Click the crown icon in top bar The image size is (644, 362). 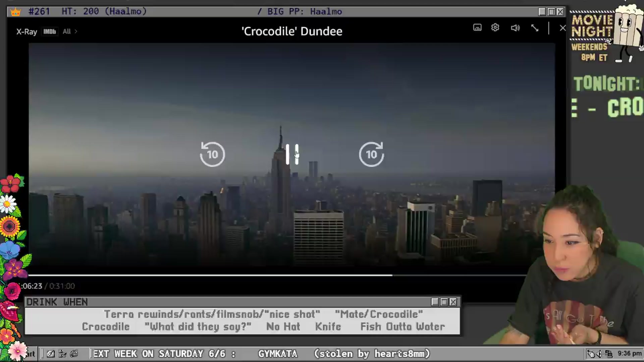click(x=15, y=12)
